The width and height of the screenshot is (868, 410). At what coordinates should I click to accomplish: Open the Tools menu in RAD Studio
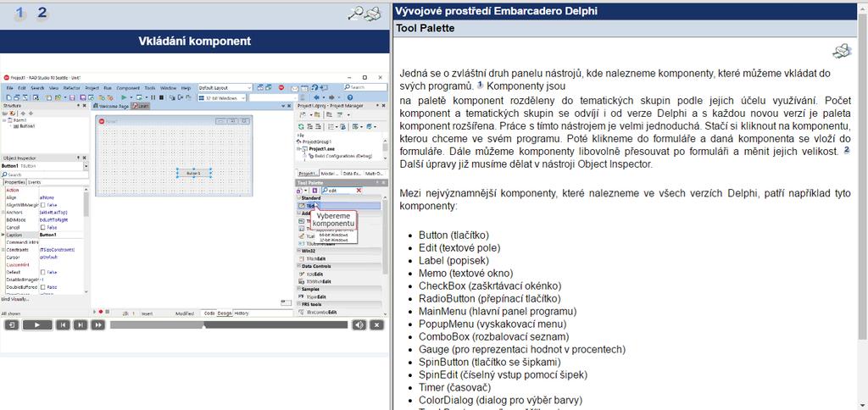(x=150, y=88)
